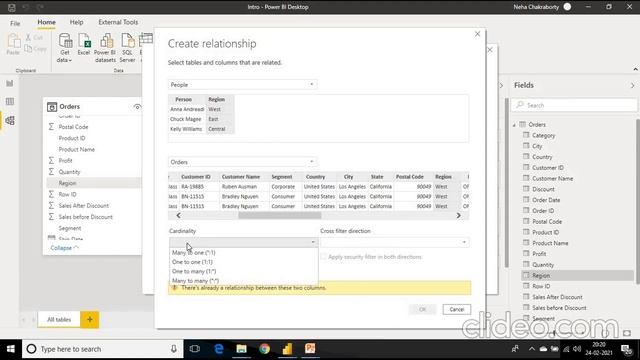Open the External Tools tab

118,22
